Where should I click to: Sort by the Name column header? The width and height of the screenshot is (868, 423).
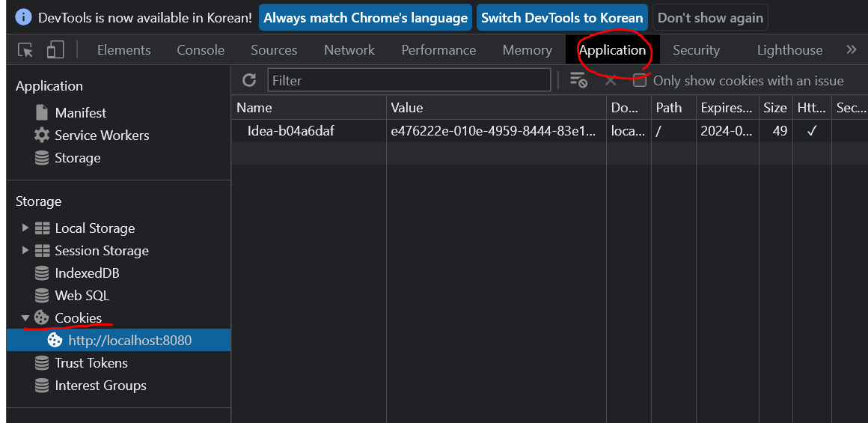pos(309,107)
